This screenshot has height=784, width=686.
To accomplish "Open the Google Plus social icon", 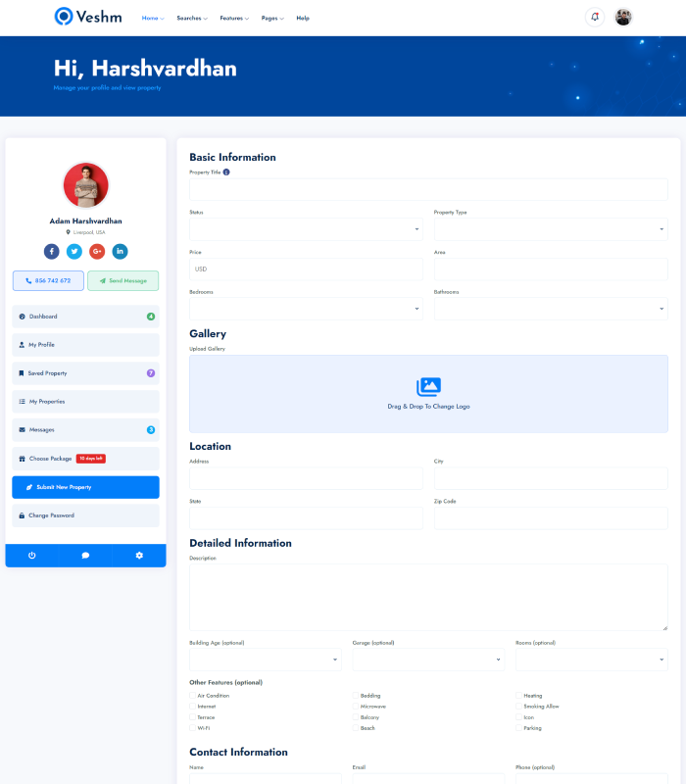I will (97, 252).
